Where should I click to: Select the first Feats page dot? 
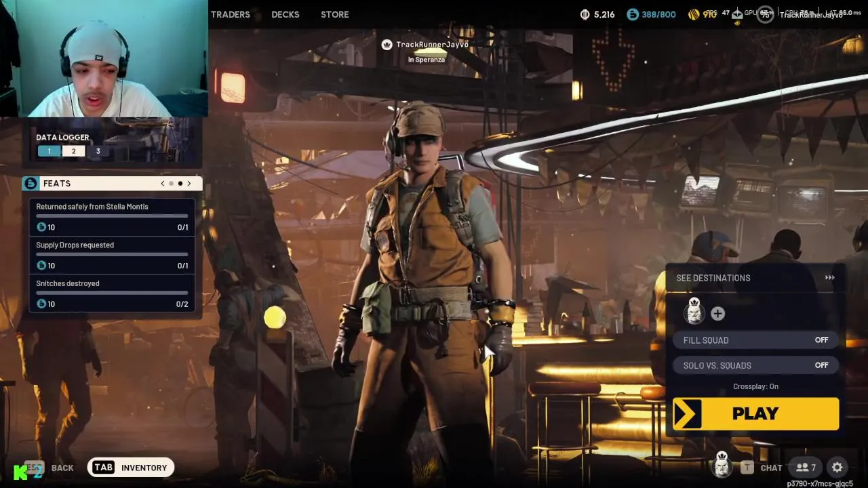pos(171,184)
